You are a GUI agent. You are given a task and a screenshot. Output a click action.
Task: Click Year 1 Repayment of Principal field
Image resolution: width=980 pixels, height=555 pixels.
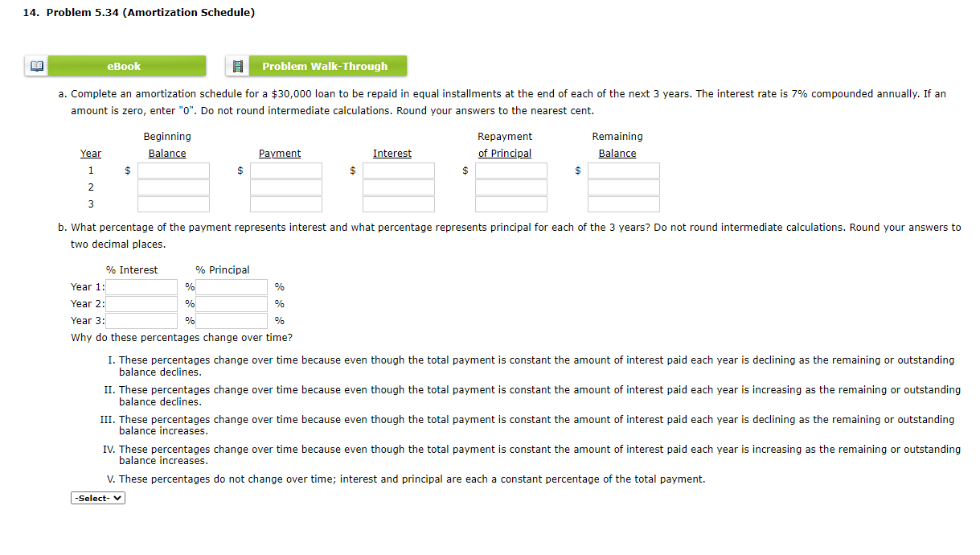[511, 170]
